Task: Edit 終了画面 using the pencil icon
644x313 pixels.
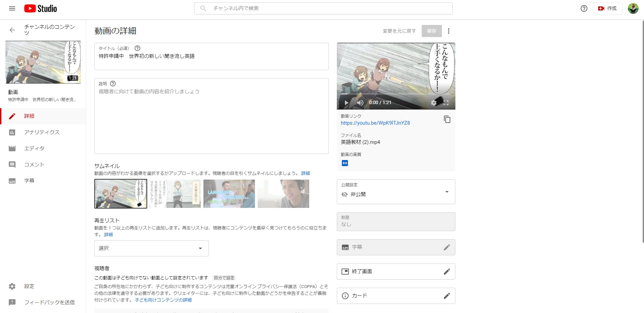Action: pos(447,272)
